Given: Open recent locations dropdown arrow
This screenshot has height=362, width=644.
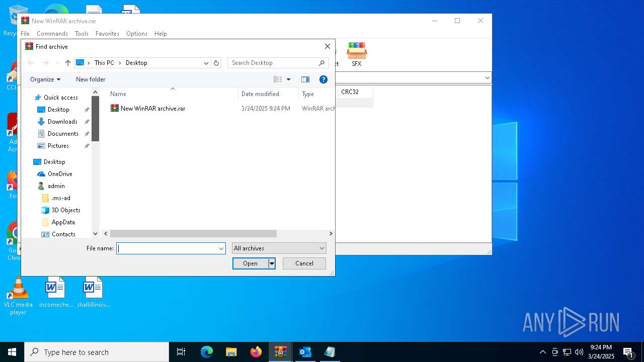Looking at the screenshot, I should [57, 63].
